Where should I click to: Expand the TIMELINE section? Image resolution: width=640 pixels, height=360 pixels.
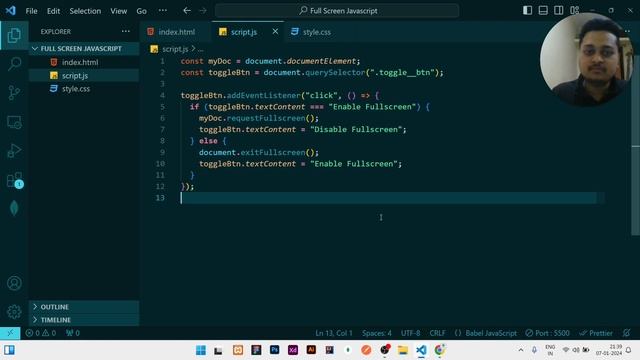click(x=84, y=320)
